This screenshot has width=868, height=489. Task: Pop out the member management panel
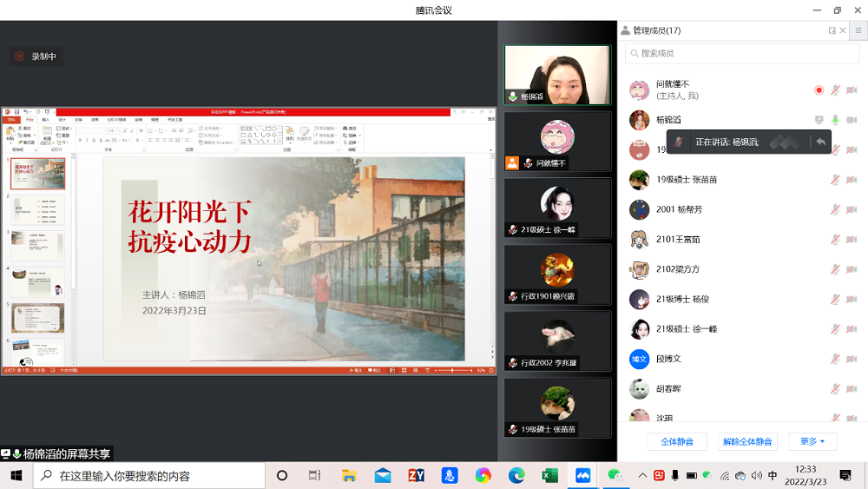(x=832, y=30)
